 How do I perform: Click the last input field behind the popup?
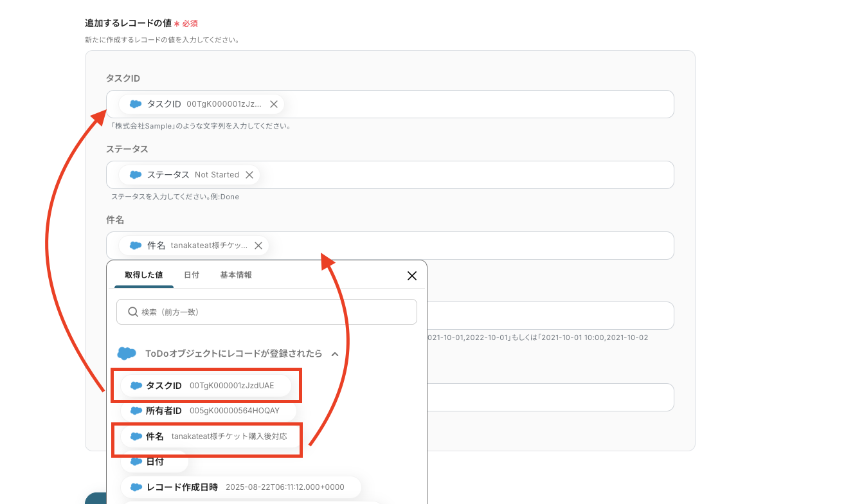click(550, 397)
